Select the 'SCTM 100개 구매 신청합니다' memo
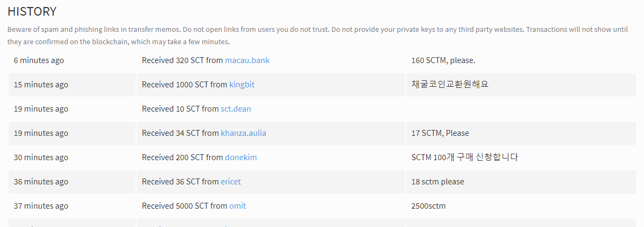This screenshot has width=644, height=227. 464,157
